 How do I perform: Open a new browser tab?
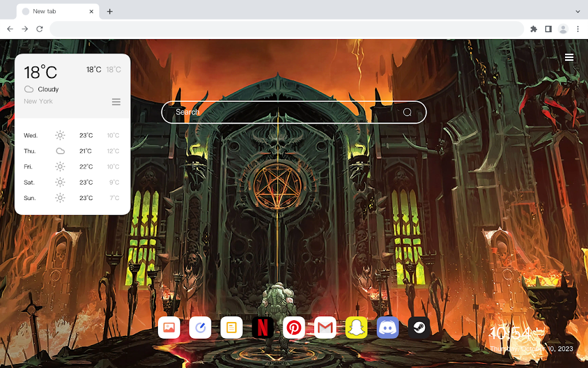click(x=110, y=11)
